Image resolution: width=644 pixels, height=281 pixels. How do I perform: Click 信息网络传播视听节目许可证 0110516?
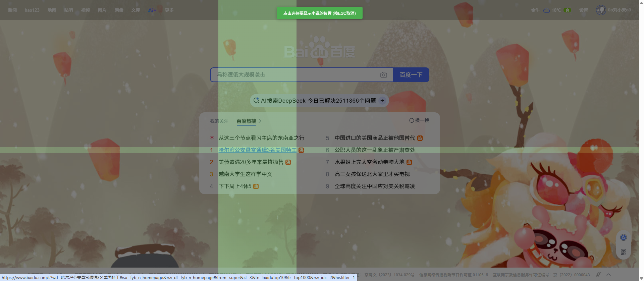(453, 275)
